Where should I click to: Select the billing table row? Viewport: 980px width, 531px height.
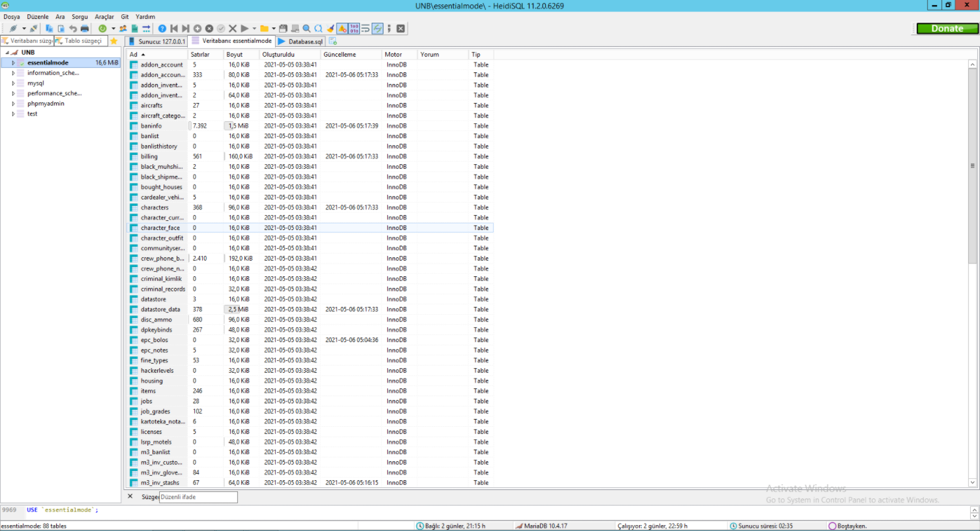pos(310,156)
